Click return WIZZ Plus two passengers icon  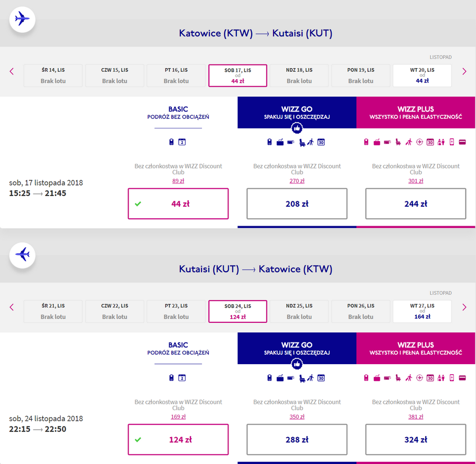[441, 378]
